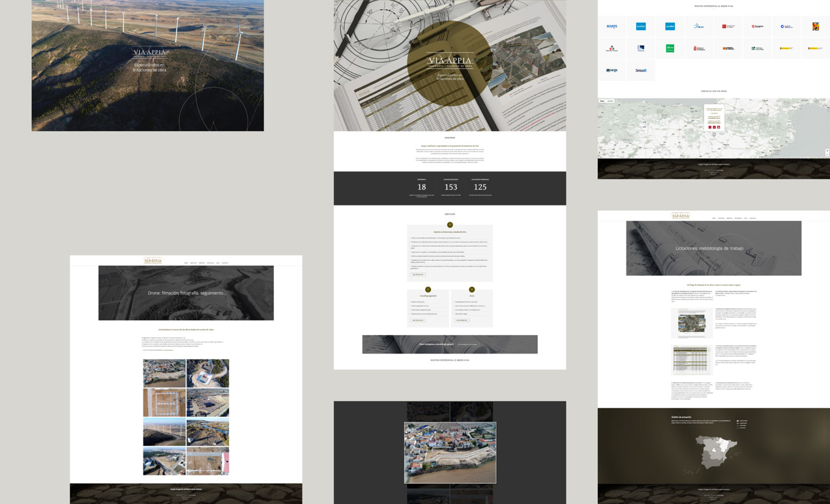
Task: Open the bottom-right drone gallery thumbnail
Action: (x=208, y=460)
